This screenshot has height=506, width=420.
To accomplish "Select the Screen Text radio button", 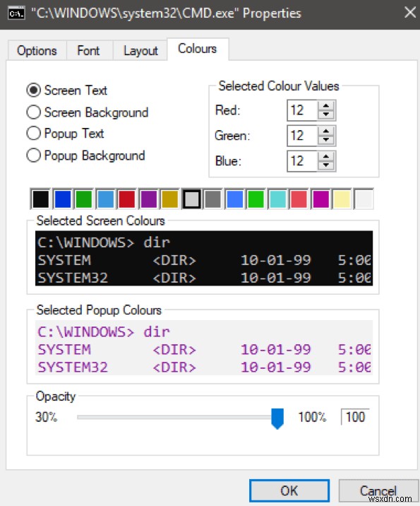I will coord(67,90).
